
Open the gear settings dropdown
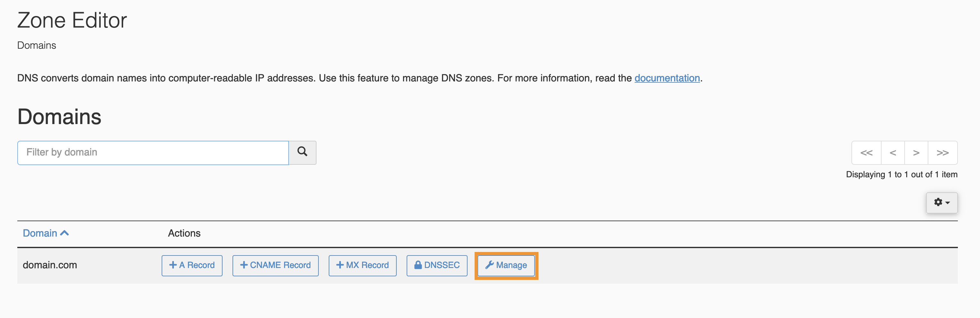click(942, 202)
